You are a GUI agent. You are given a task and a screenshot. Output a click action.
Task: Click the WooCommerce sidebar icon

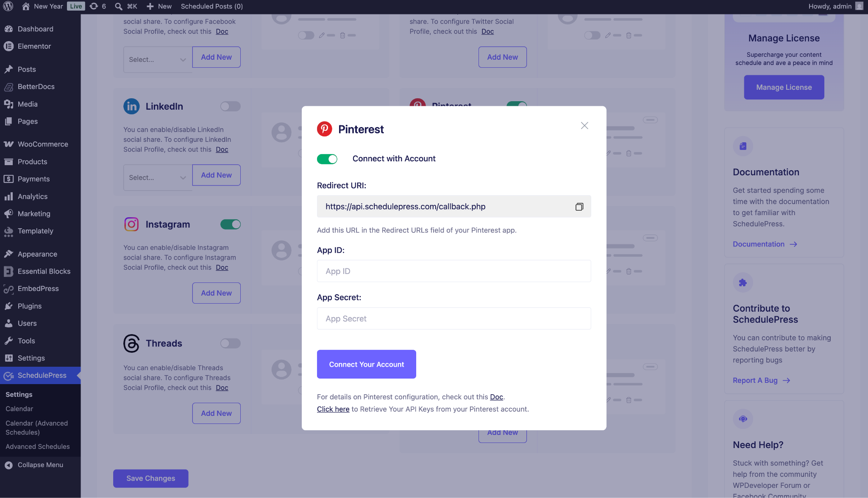point(8,144)
